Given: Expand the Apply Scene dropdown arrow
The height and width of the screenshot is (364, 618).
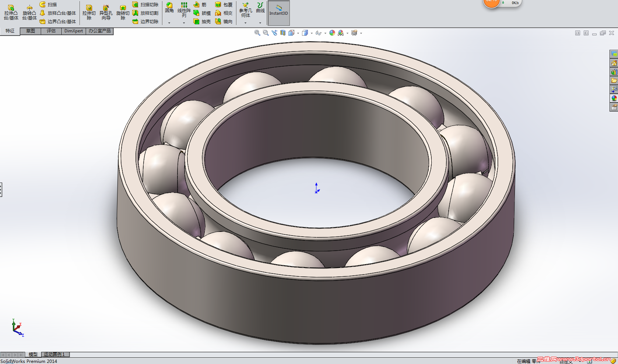Looking at the screenshot, I should [x=347, y=33].
